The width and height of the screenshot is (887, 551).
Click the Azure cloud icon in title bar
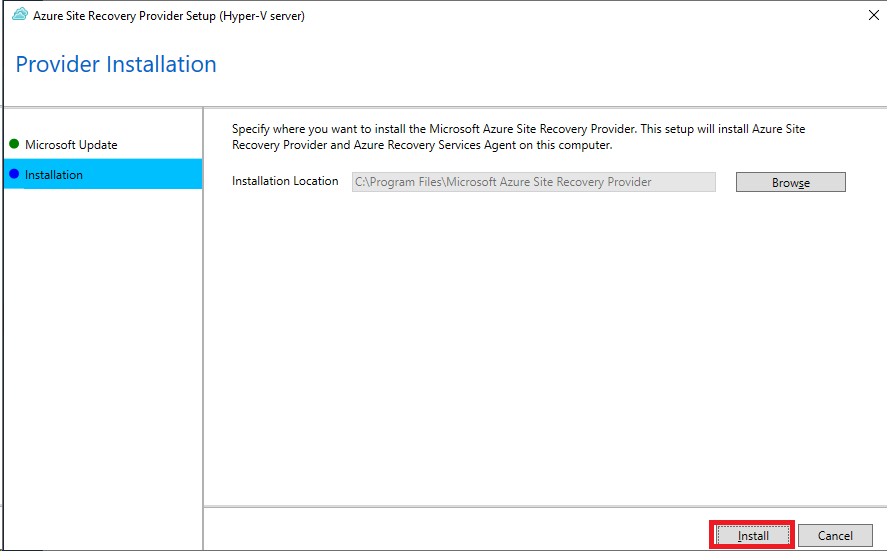[20, 15]
